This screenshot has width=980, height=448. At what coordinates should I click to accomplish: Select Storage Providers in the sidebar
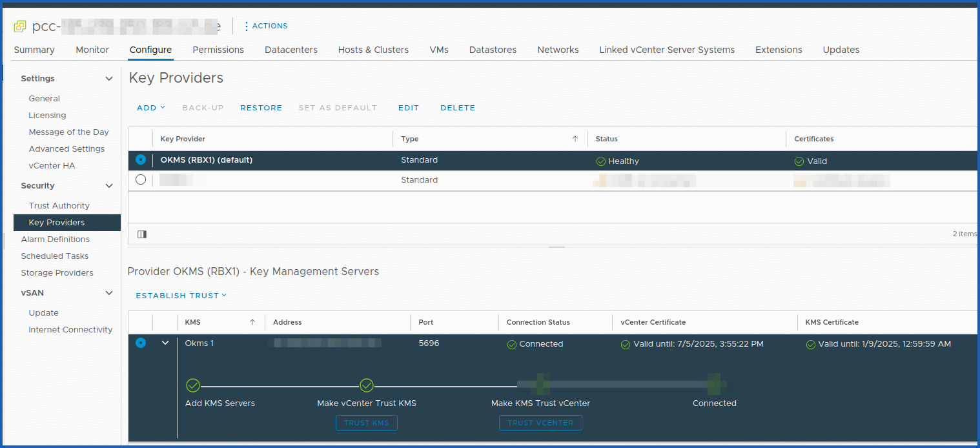(57, 272)
